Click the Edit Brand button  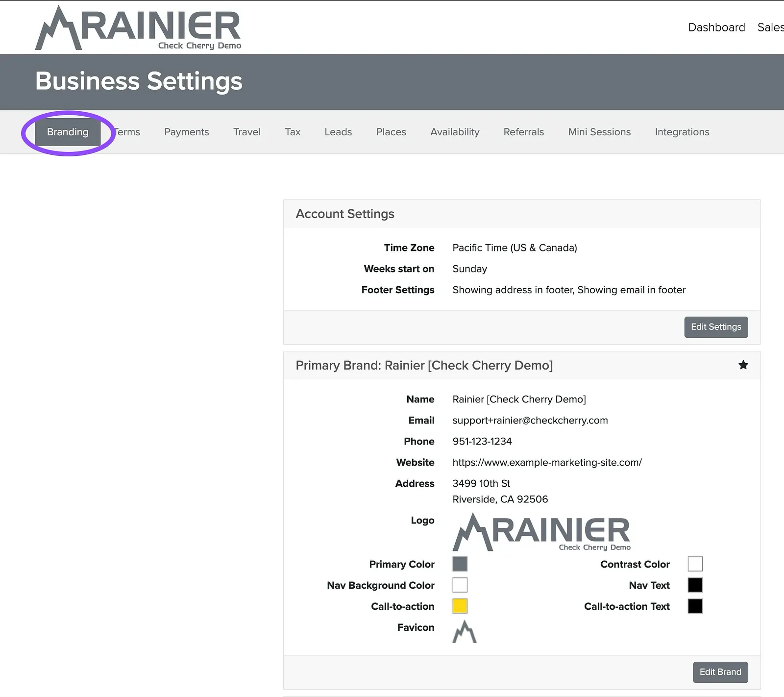click(x=720, y=672)
